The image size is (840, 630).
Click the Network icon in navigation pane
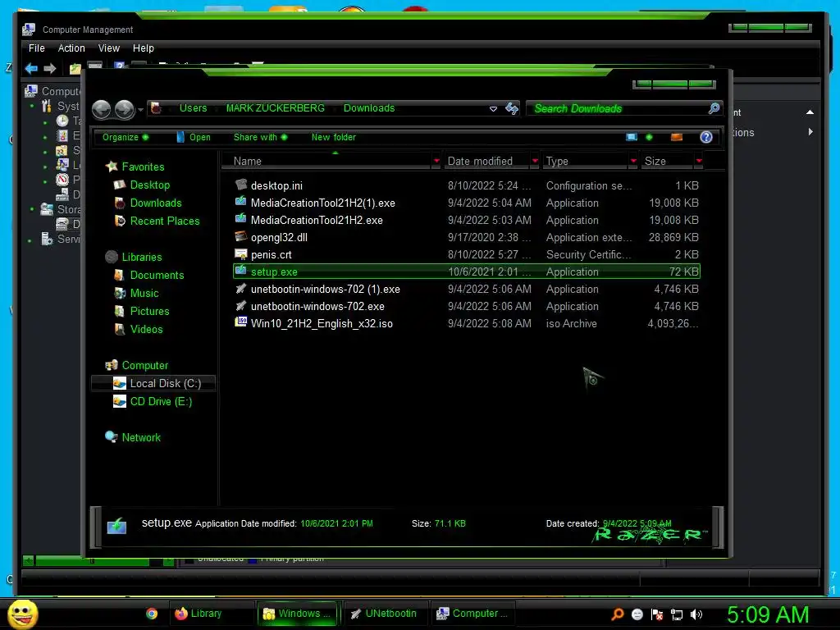coord(112,437)
